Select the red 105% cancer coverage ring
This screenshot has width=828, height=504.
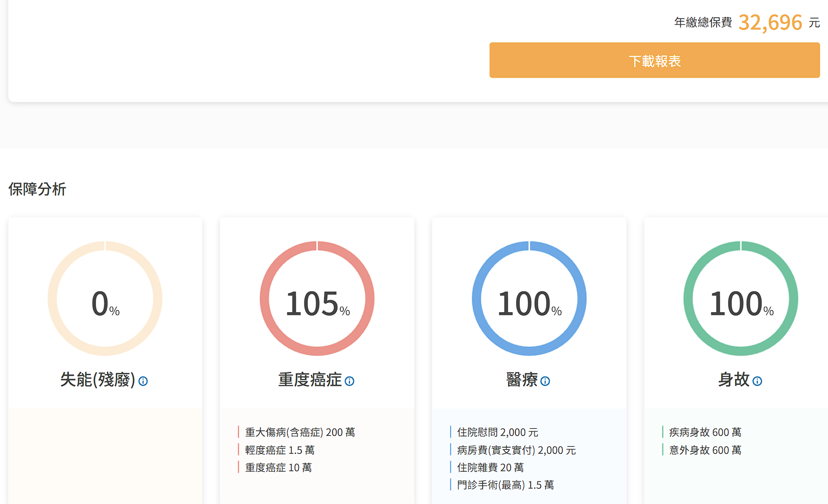pos(317,298)
